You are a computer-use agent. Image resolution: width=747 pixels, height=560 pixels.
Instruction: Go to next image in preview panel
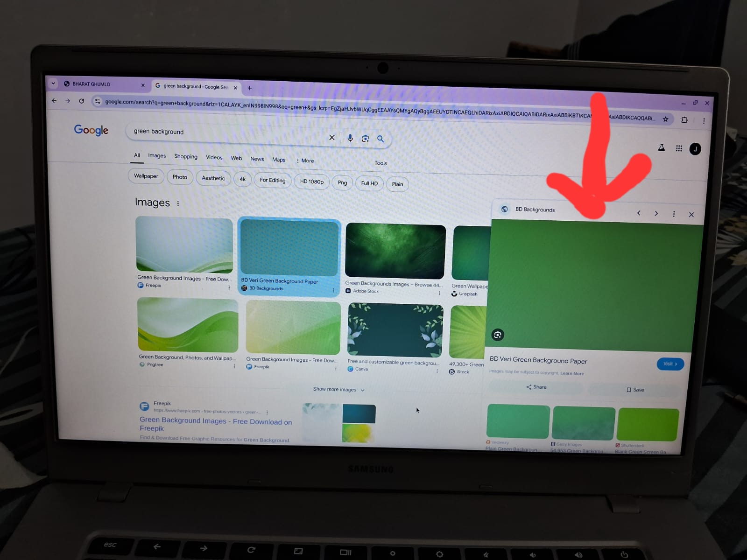tap(656, 213)
